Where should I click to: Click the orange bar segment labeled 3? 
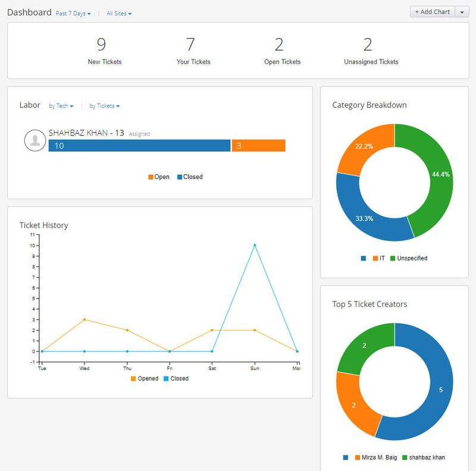click(x=258, y=145)
